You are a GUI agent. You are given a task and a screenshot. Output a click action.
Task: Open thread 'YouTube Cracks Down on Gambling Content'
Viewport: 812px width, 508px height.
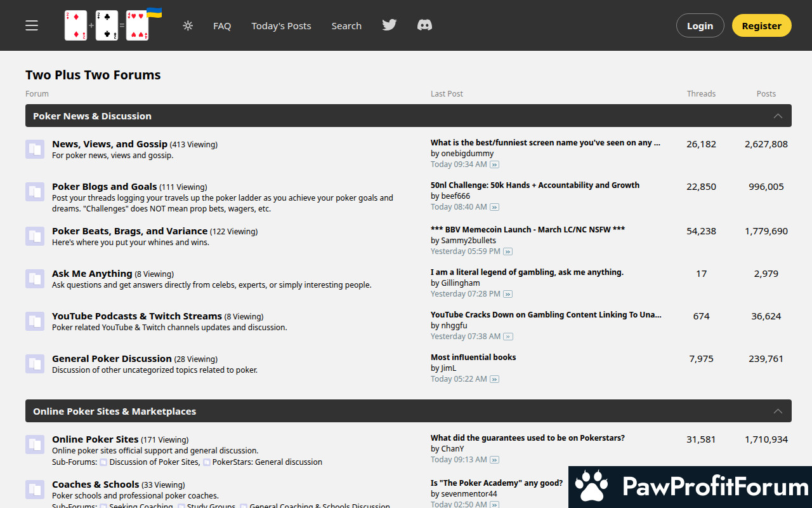546,315
